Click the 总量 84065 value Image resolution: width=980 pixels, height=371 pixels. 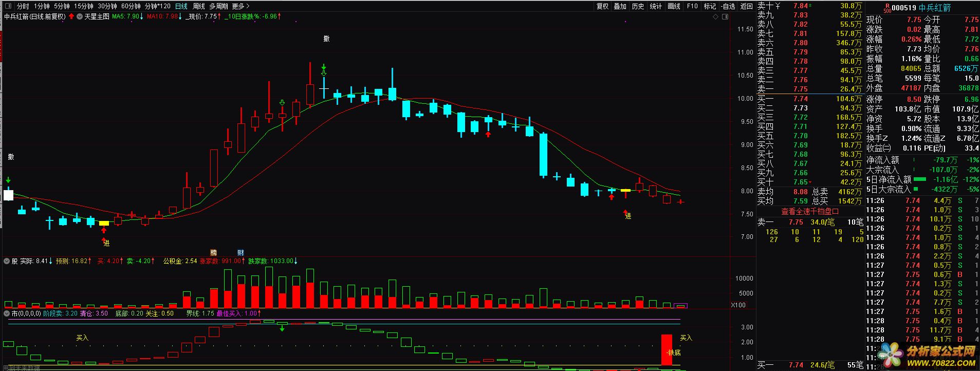(x=911, y=68)
